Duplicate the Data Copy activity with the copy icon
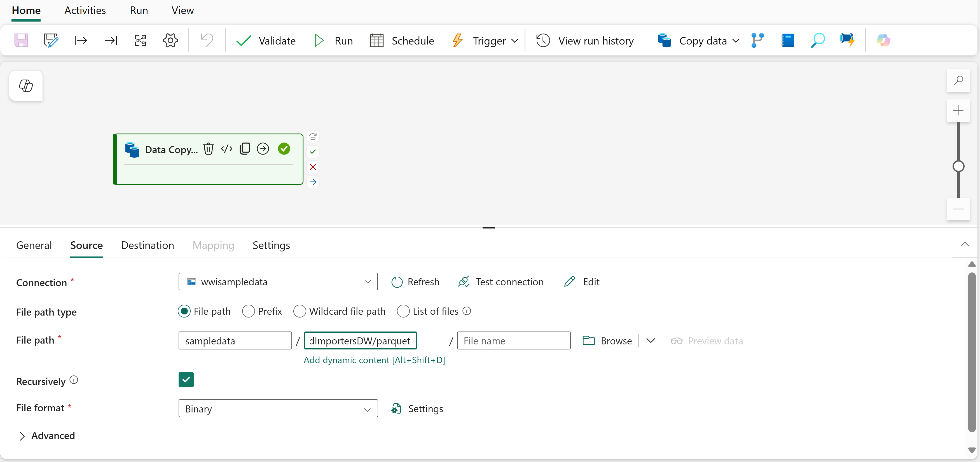The height and width of the screenshot is (462, 980). coord(245,149)
